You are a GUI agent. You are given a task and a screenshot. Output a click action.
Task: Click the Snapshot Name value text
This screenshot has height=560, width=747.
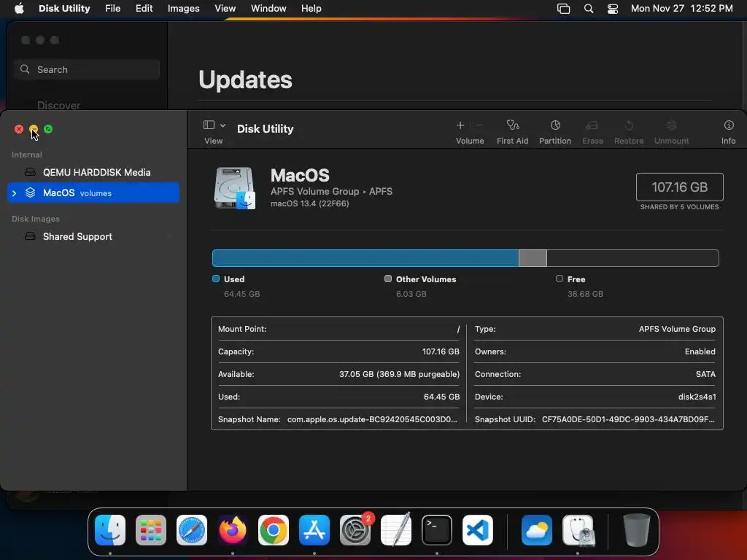(372, 419)
